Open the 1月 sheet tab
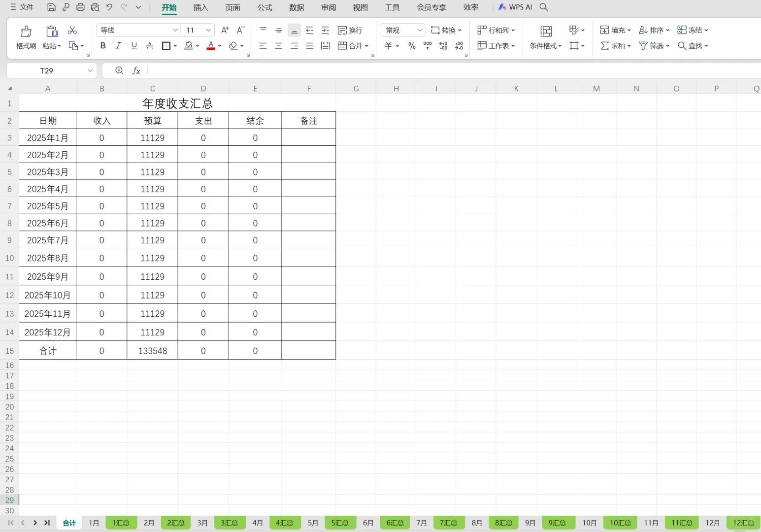This screenshot has width=761, height=532. (94, 523)
